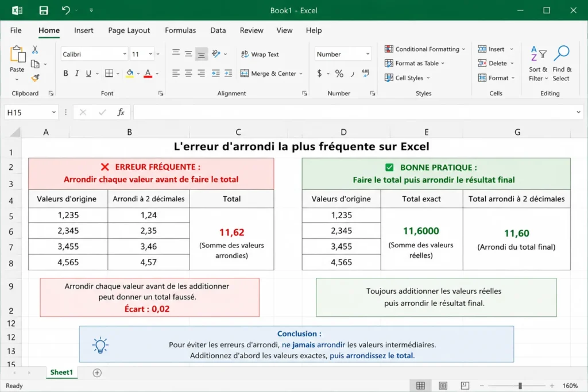588x392 pixels.
Task: Open Font dialog launcher
Action: tap(161, 94)
